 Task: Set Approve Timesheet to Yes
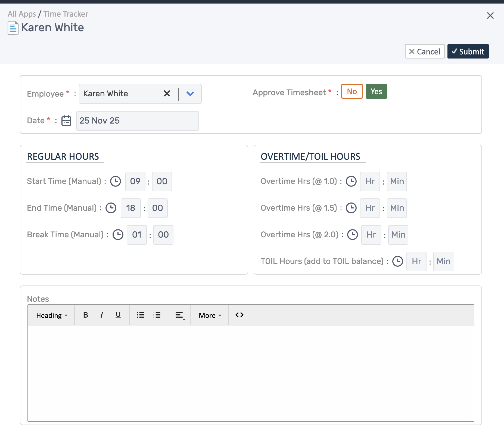(x=376, y=91)
